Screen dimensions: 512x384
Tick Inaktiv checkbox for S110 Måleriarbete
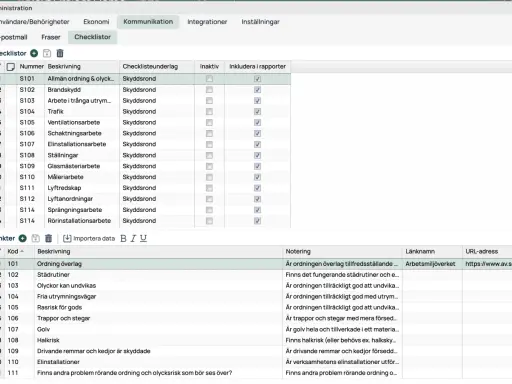pyautogui.click(x=209, y=177)
